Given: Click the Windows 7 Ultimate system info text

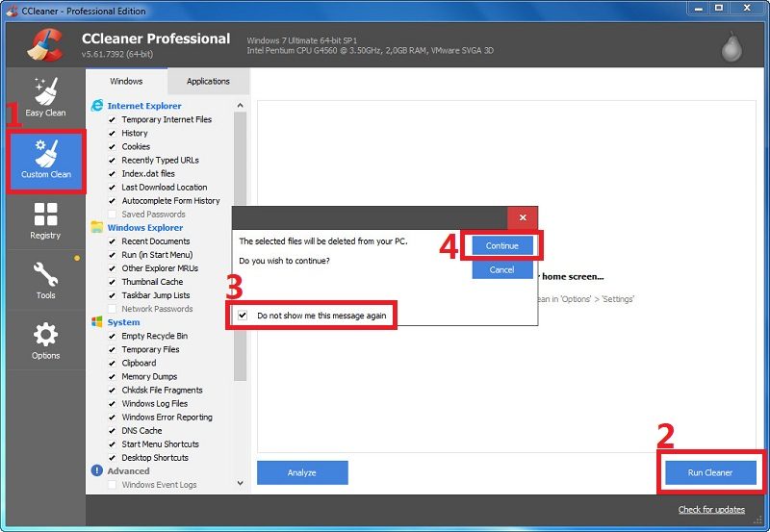Looking at the screenshot, I should click(x=302, y=40).
